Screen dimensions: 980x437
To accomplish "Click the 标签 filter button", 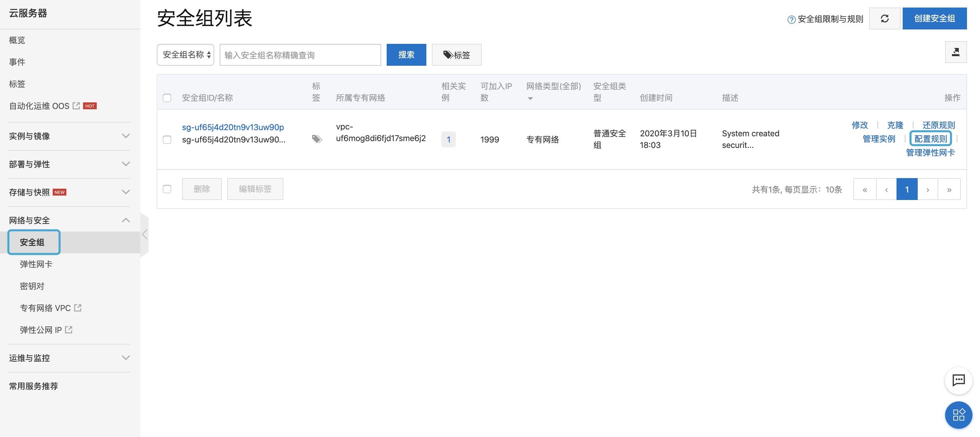I will (456, 55).
